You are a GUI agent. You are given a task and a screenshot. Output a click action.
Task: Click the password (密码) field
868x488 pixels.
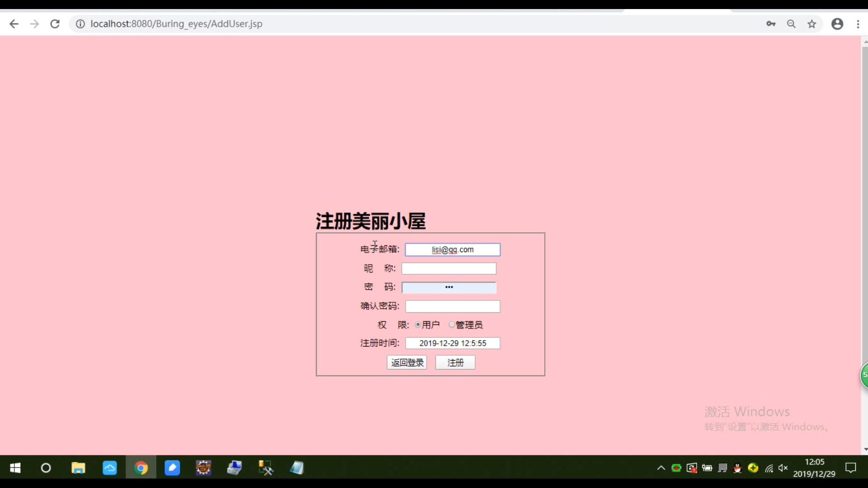pos(449,287)
